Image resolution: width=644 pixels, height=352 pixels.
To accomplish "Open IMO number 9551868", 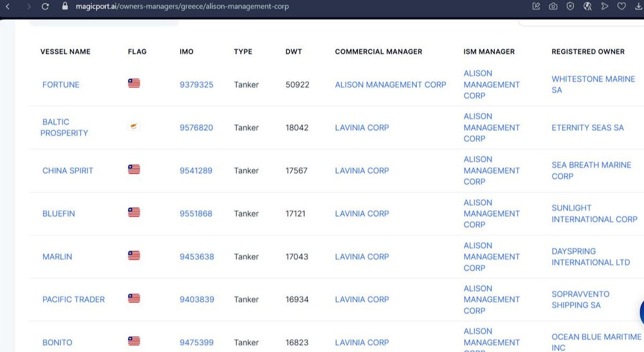I will pyautogui.click(x=196, y=214).
